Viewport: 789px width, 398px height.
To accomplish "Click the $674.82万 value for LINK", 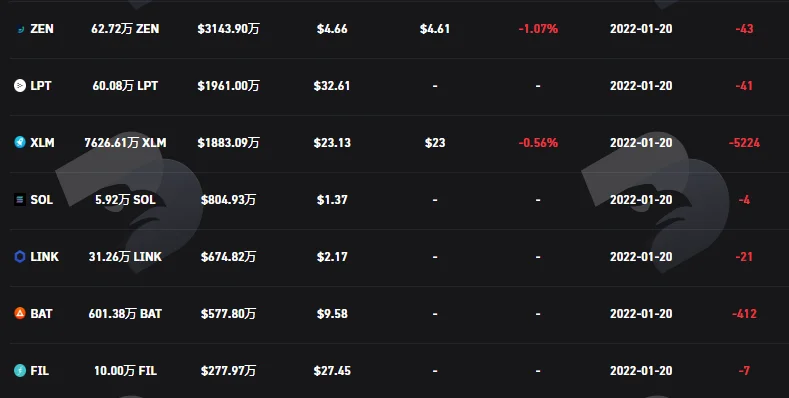I will click(x=228, y=257).
